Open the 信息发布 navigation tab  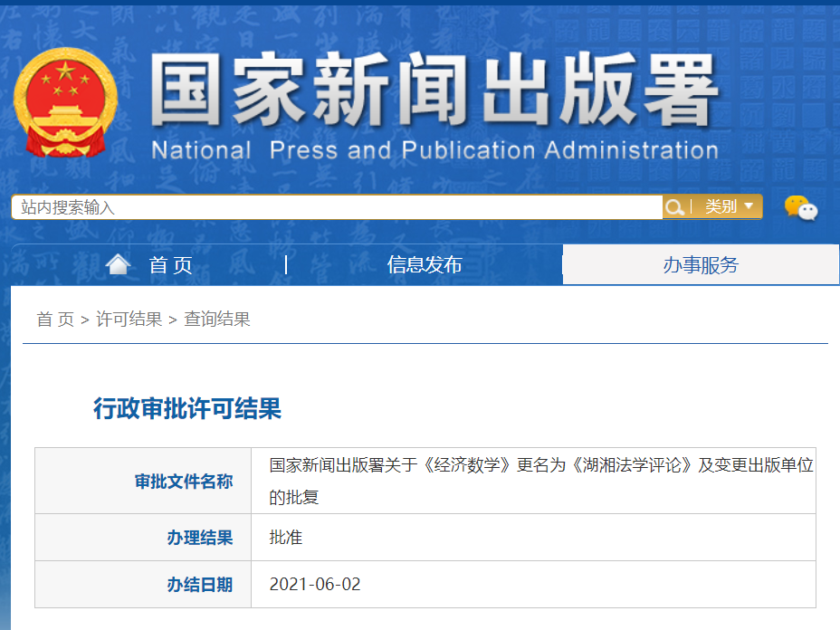[425, 264]
